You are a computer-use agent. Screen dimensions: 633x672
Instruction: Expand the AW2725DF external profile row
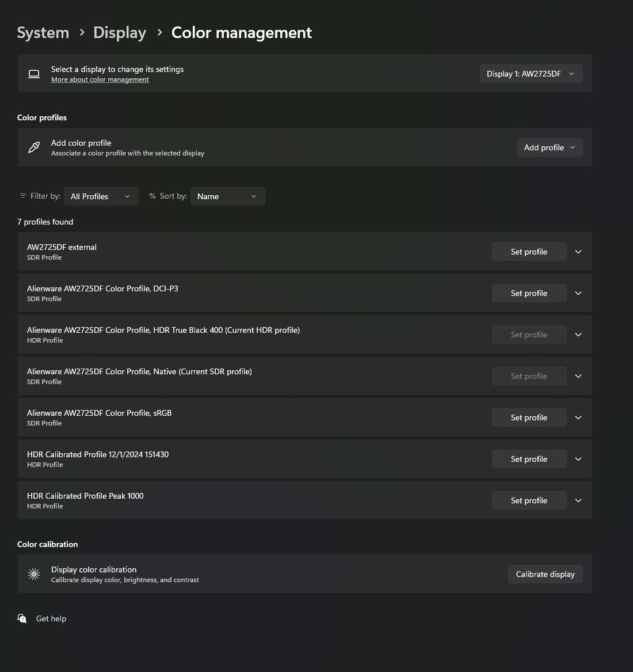pos(578,252)
